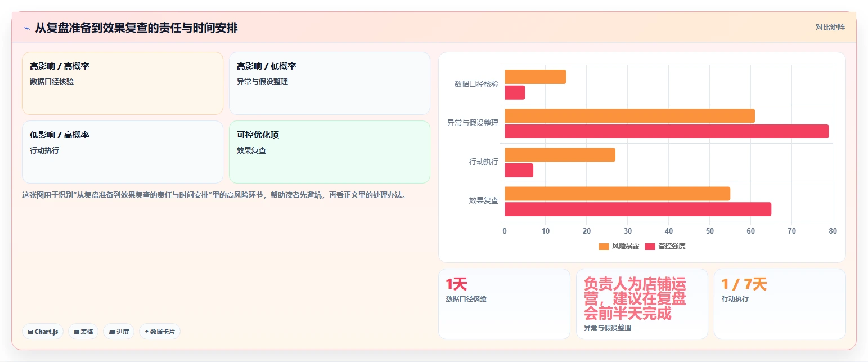Click red 管控强度 bar for 异常与假设整理

click(x=667, y=131)
